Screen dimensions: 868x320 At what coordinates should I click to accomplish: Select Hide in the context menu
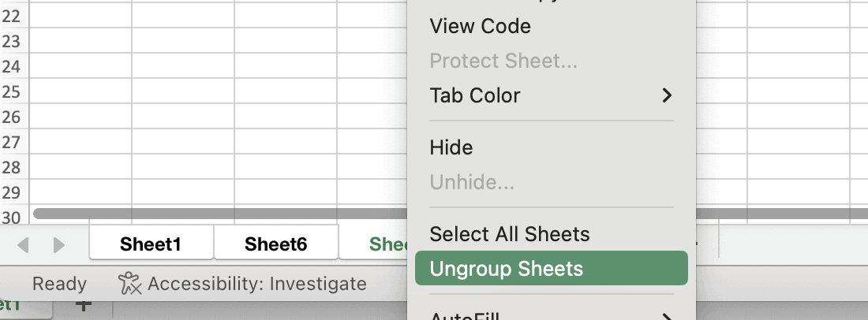451,147
